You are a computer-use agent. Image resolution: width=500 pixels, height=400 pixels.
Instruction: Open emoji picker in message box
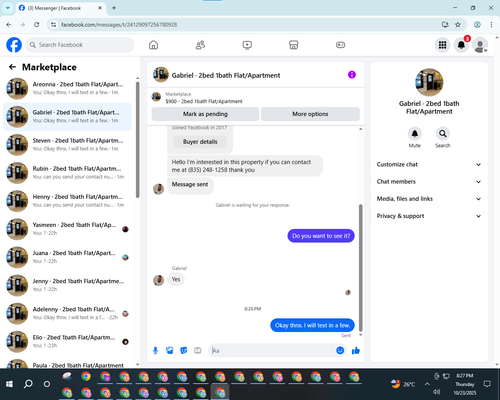[x=340, y=350]
